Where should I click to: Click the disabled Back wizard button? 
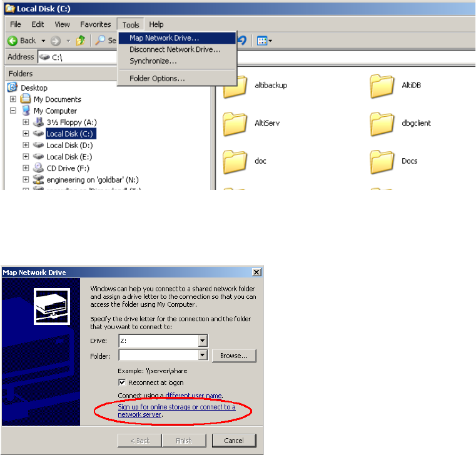(139, 441)
